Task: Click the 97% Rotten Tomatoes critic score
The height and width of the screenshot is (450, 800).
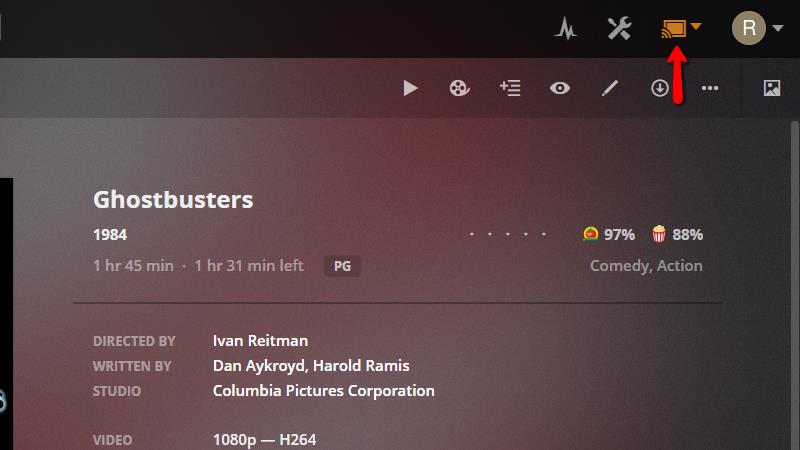Action: 609,234
